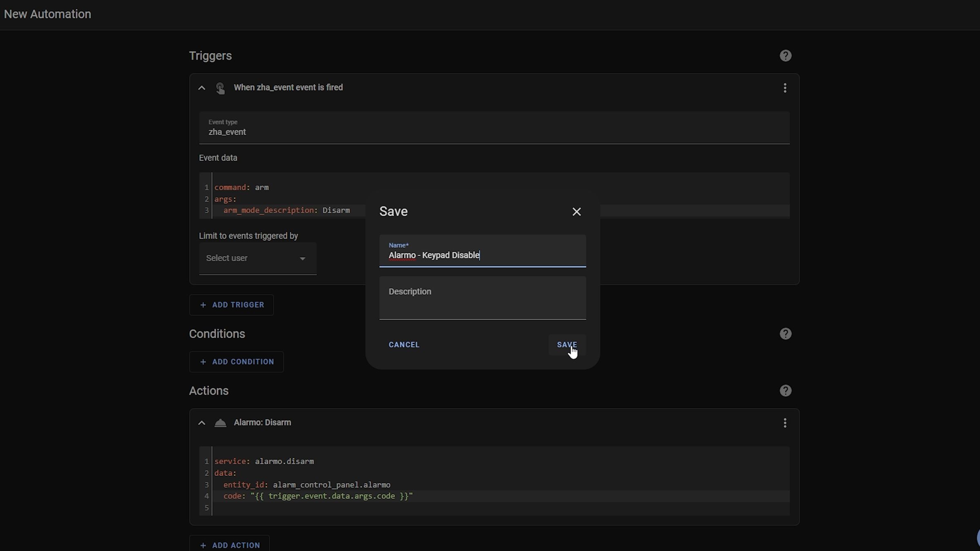Viewport: 980px width, 551px height.
Task: Open the Select user dropdown
Action: 257,258
